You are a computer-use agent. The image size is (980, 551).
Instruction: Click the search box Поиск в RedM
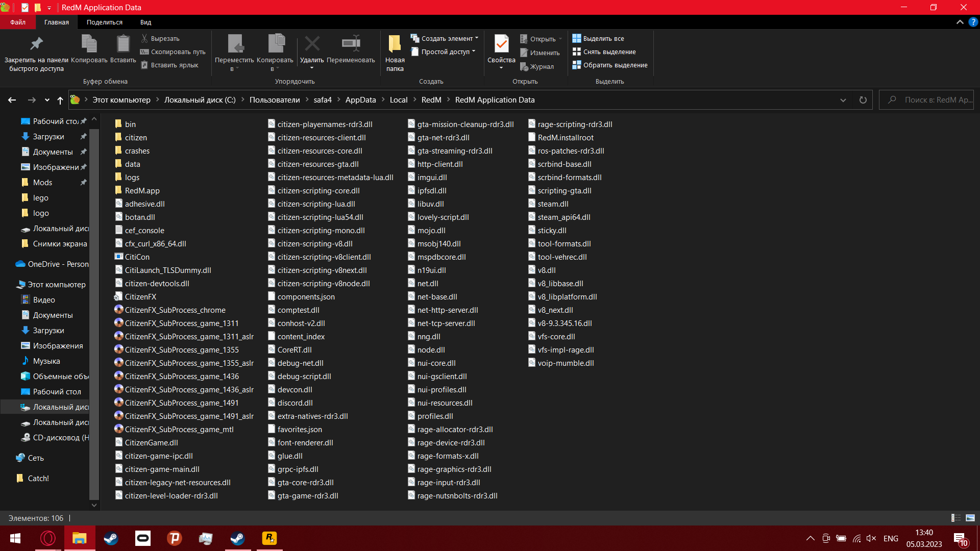coord(926,100)
